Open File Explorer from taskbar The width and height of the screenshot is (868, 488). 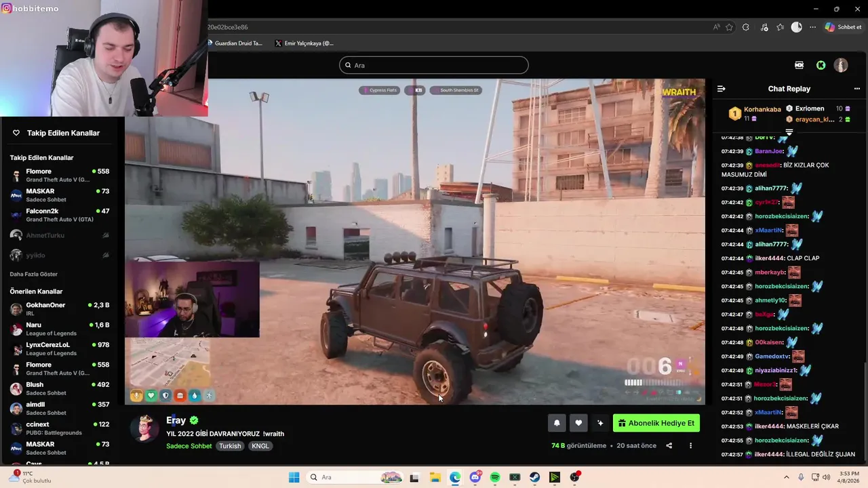click(435, 477)
